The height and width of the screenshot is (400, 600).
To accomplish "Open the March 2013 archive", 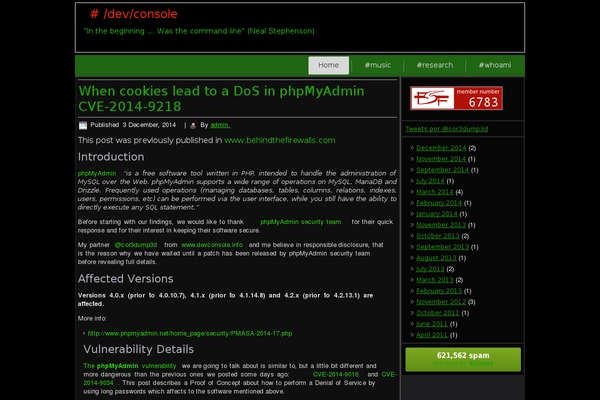I will 435,280.
